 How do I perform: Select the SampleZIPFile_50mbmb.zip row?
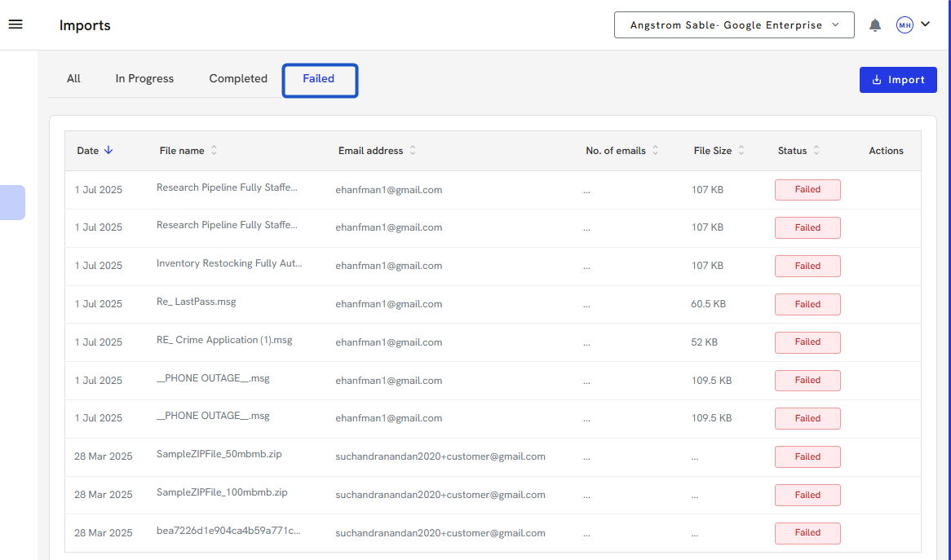click(x=219, y=455)
